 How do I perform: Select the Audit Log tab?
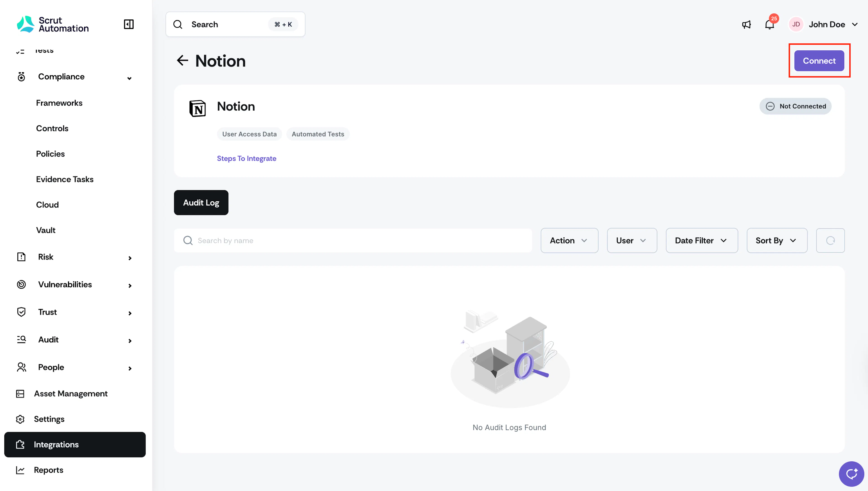(201, 203)
